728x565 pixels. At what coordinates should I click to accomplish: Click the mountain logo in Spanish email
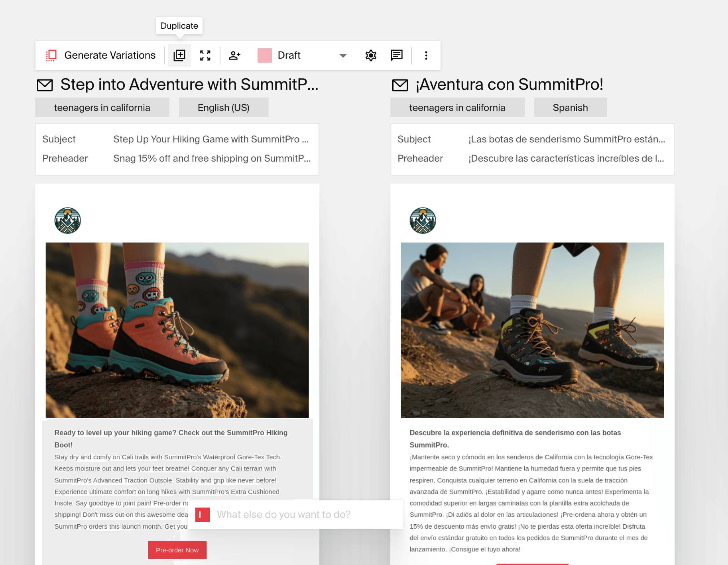423,220
